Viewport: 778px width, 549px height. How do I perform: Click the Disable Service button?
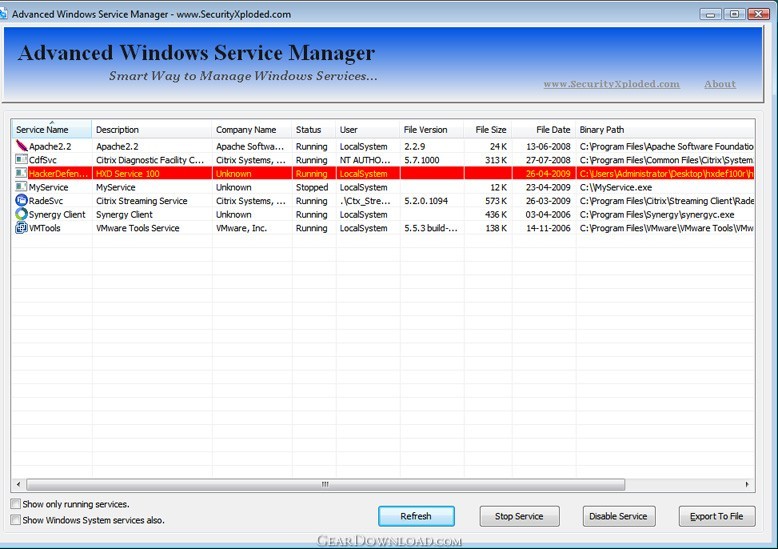pyautogui.click(x=618, y=516)
